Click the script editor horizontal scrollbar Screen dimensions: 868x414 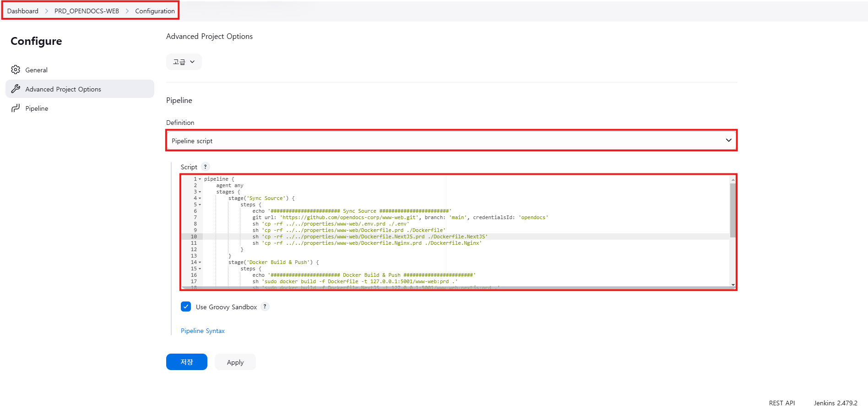(456, 288)
